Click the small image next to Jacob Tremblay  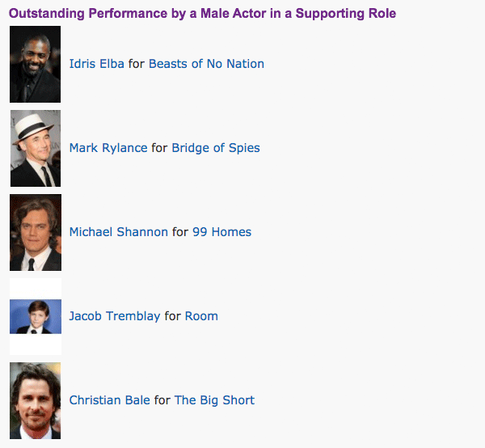tap(35, 316)
